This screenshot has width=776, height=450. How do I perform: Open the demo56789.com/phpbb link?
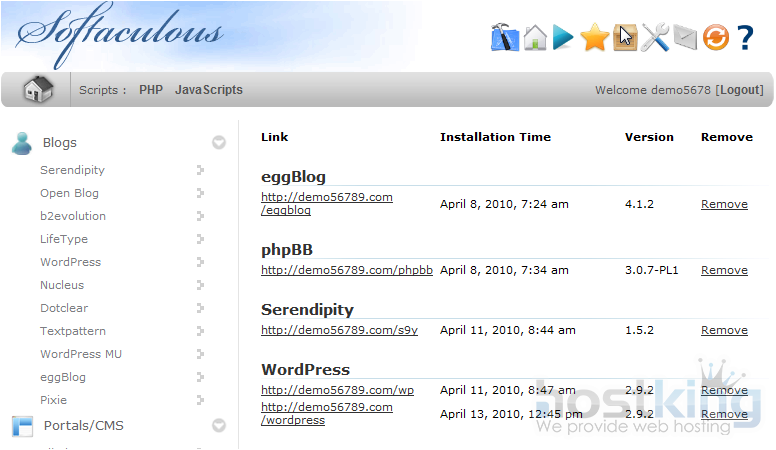tap(346, 270)
